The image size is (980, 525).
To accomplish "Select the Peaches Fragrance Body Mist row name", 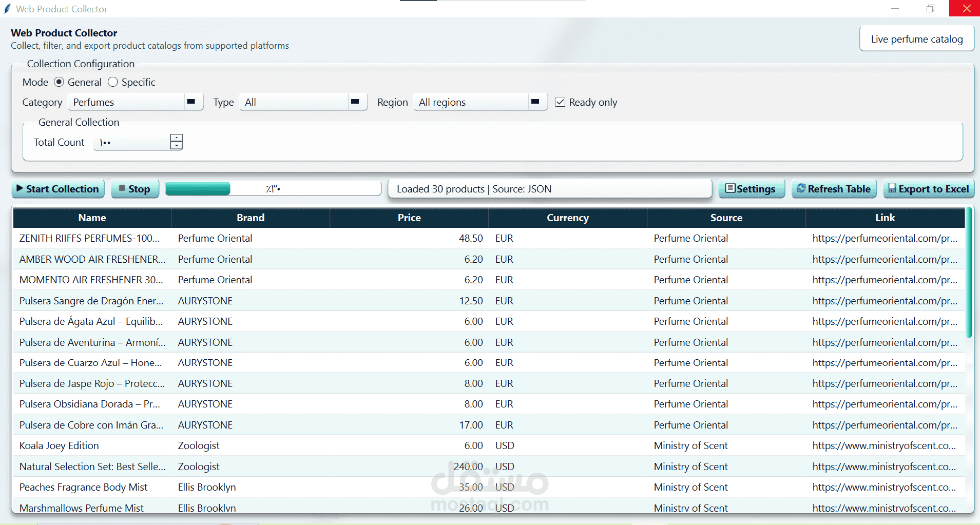I will (x=84, y=487).
